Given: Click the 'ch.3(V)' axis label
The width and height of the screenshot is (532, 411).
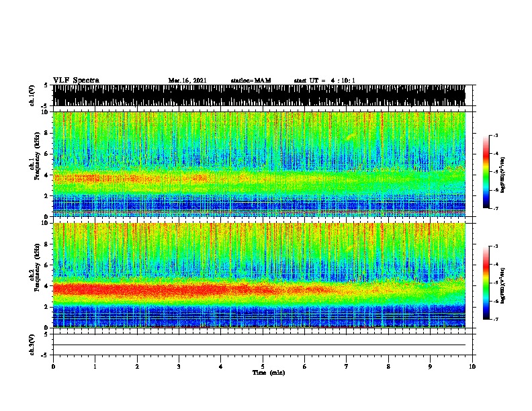Looking at the screenshot, I should pyautogui.click(x=32, y=345).
